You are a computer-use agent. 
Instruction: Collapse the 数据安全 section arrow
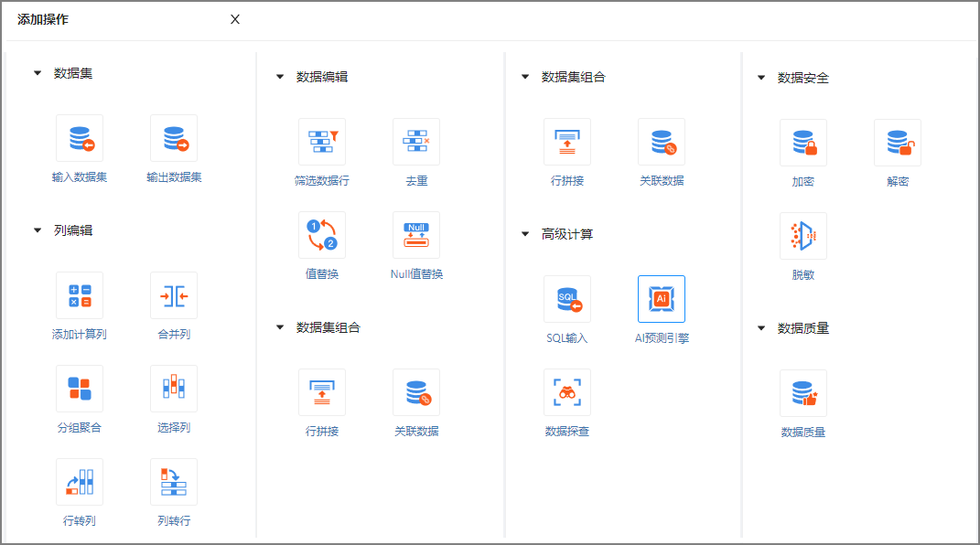pyautogui.click(x=761, y=78)
